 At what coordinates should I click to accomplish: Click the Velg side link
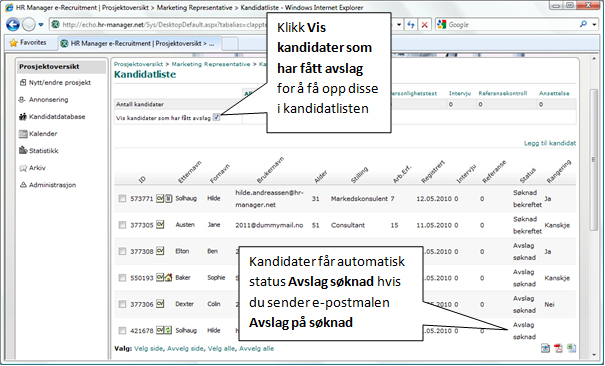(149, 349)
